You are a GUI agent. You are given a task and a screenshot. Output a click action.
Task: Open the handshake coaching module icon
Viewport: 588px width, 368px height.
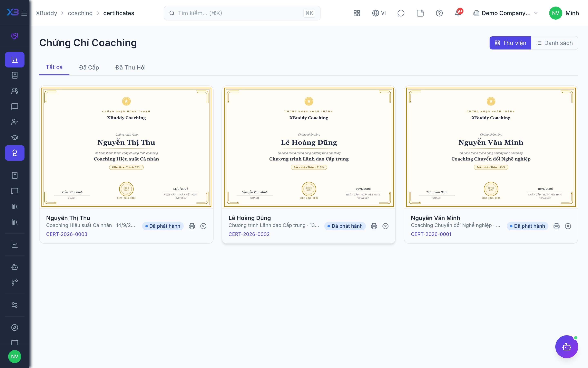tap(14, 36)
